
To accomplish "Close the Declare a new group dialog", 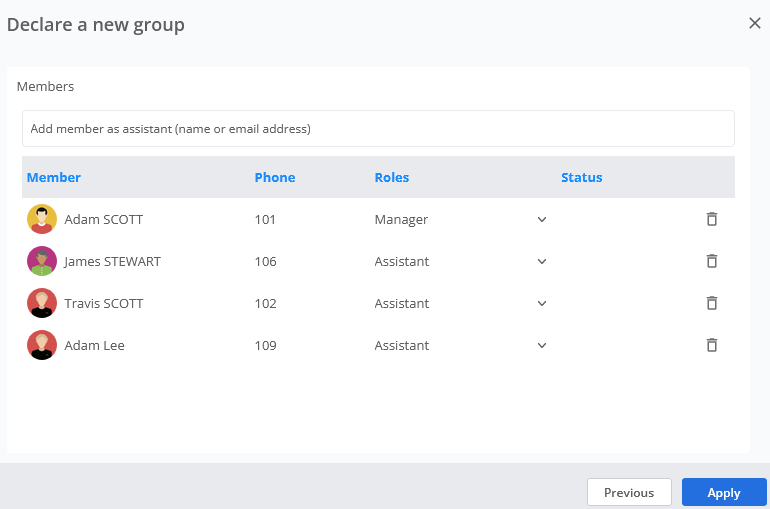I will pos(755,23).
